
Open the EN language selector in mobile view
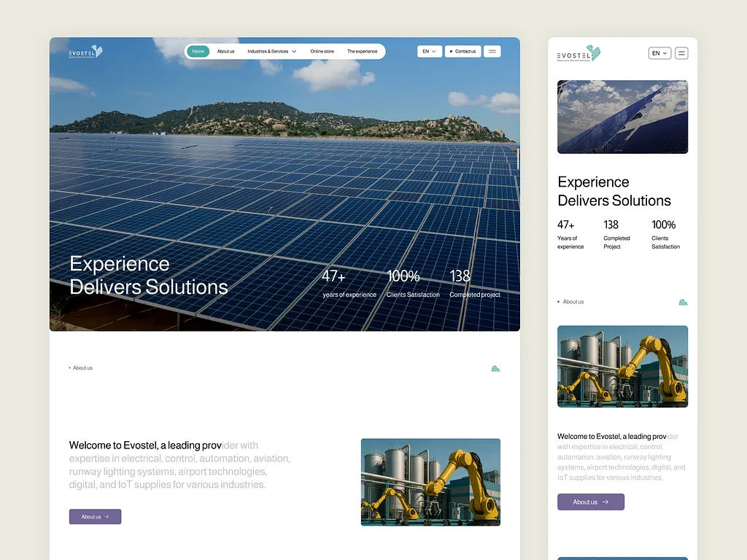point(659,53)
